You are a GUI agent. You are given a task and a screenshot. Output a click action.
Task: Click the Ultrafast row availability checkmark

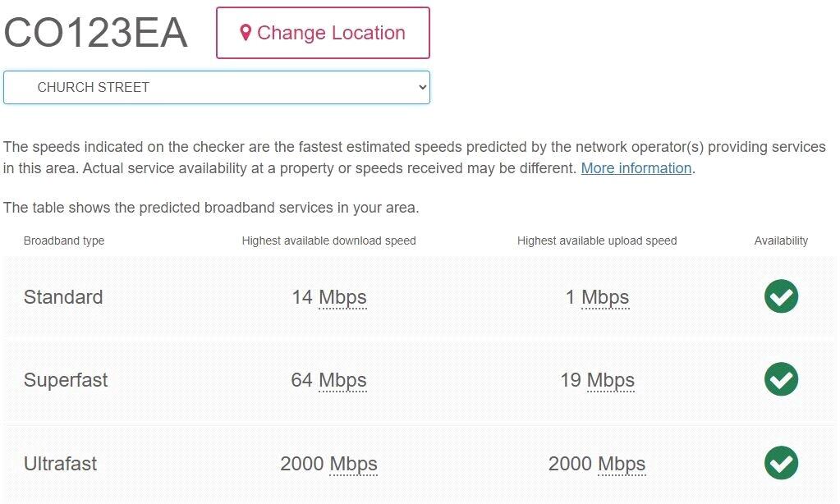coord(781,463)
